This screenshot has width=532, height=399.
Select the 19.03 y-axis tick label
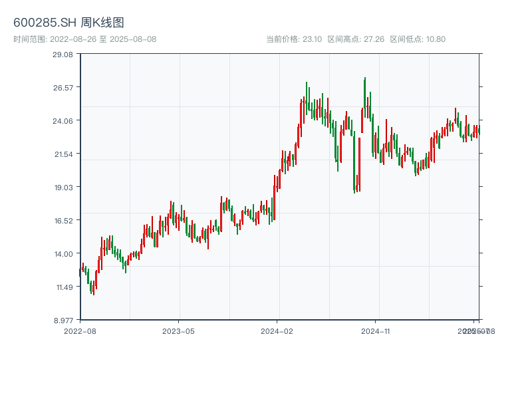63,188
